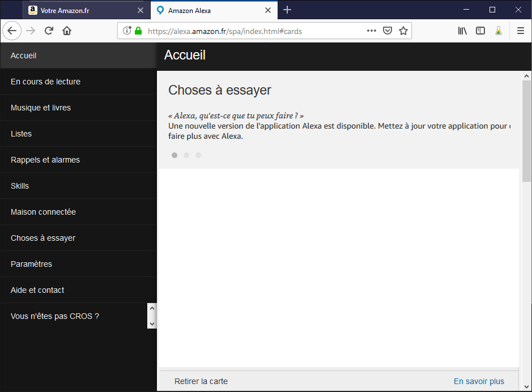Viewport: 532px width, 392px height.
Task: Select the third carousel dot indicator
Action: tap(198, 155)
